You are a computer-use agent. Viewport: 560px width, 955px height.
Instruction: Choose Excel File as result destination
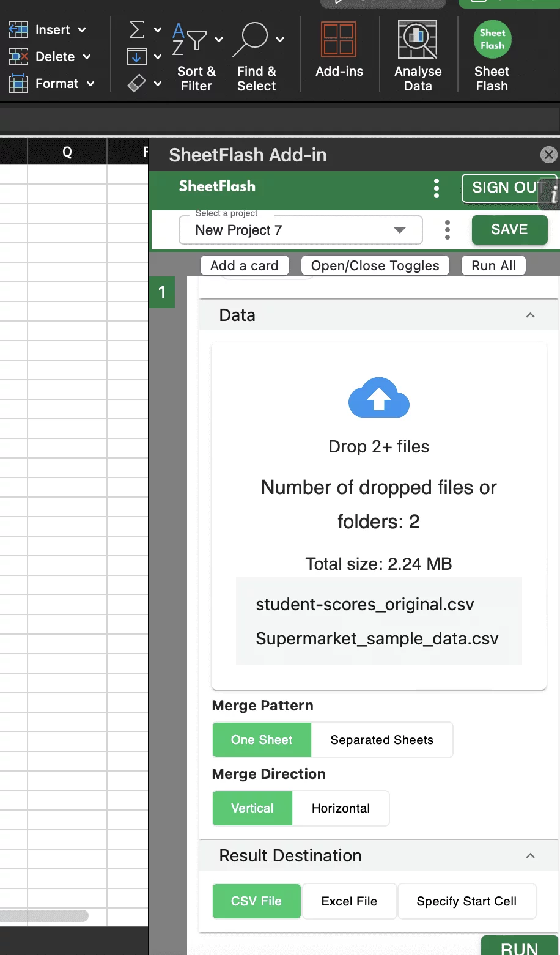(349, 901)
